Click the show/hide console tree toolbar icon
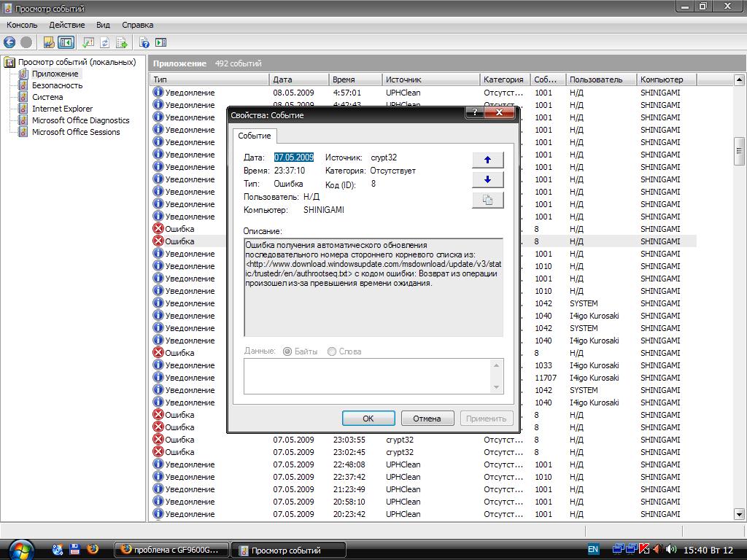747x560 pixels. (66, 42)
